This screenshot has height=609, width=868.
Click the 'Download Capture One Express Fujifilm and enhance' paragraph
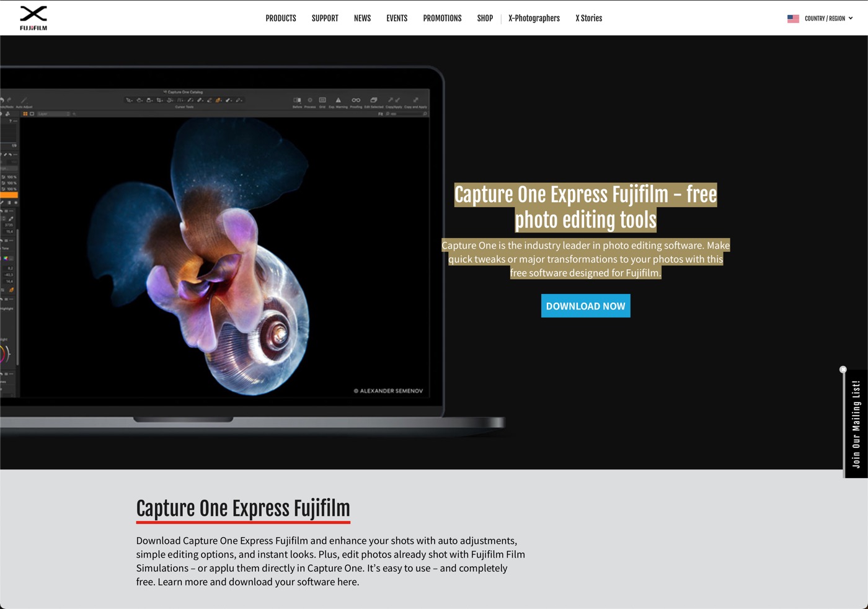330,561
